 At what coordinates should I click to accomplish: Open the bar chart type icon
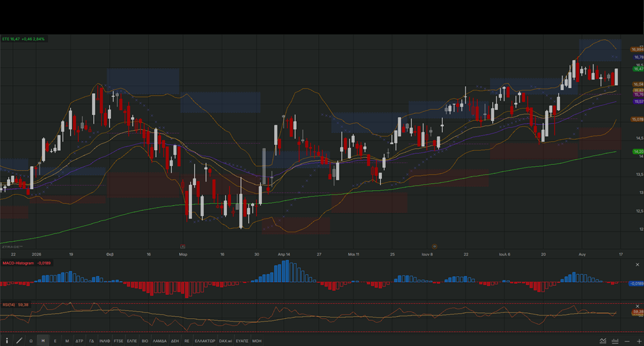(615, 341)
